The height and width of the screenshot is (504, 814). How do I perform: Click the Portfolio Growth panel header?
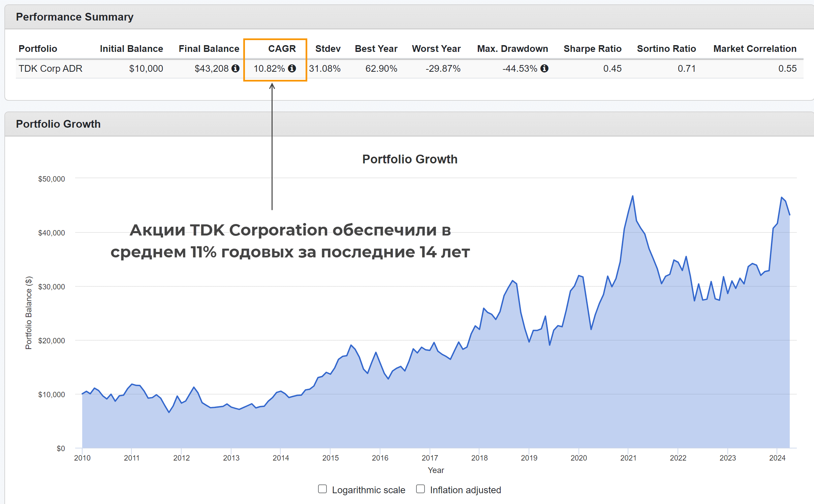point(58,124)
